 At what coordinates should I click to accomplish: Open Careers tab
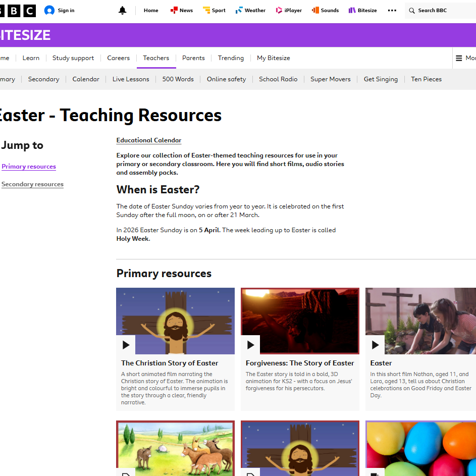tap(119, 58)
